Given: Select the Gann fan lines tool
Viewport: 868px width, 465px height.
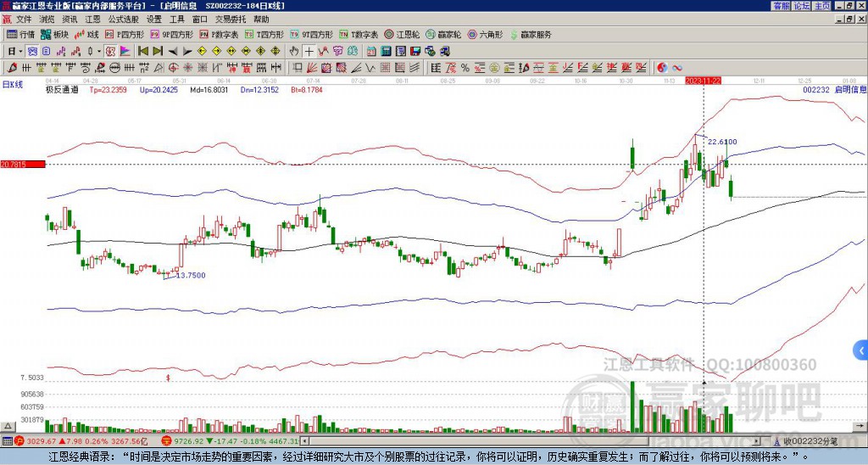Looking at the screenshot, I should pyautogui.click(x=312, y=68).
